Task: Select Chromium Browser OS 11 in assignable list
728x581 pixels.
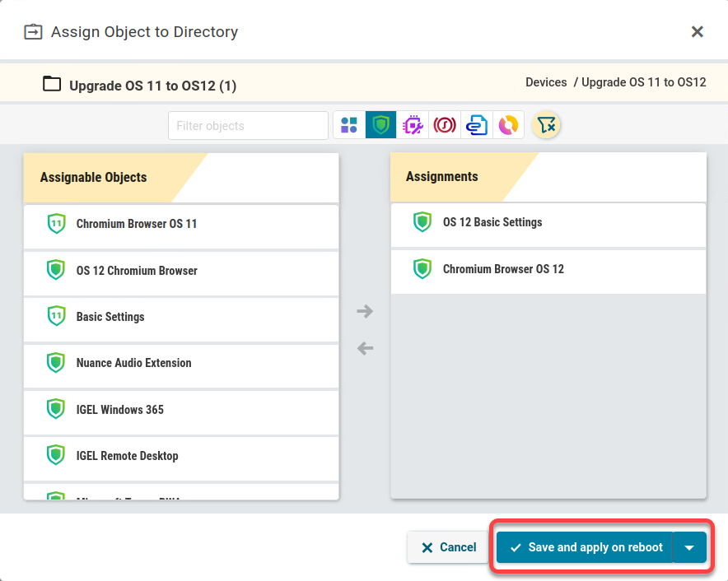Action: tap(137, 224)
